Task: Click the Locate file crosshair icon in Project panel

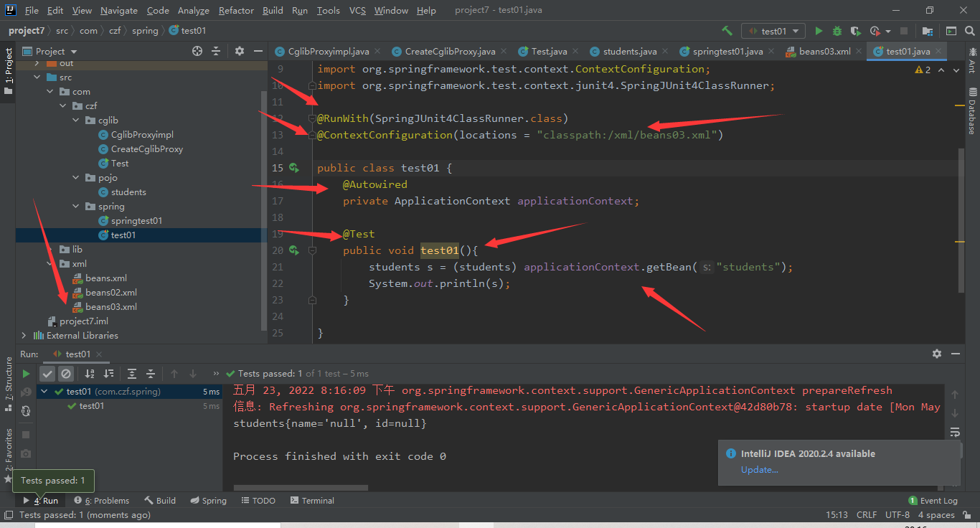Action: [197, 51]
